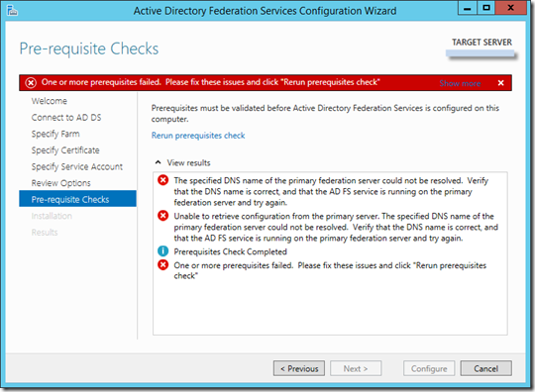
Task: Select the Specify Certificate step
Action: [x=65, y=150]
